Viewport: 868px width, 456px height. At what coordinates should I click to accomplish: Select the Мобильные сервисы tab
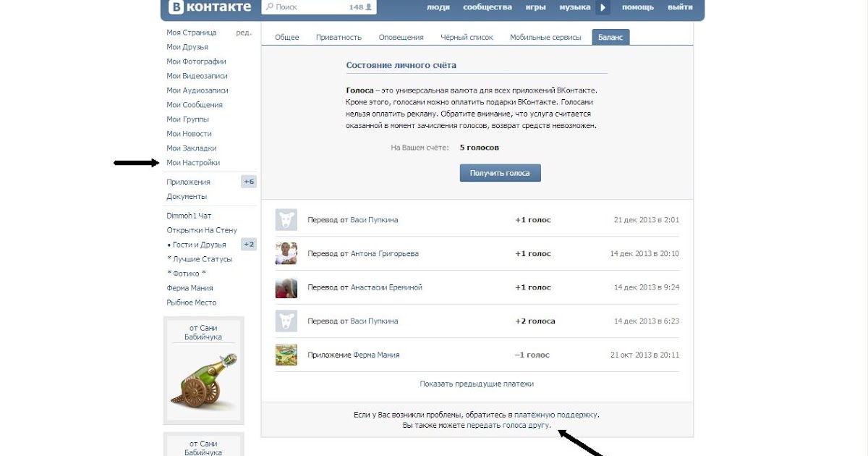tap(545, 38)
